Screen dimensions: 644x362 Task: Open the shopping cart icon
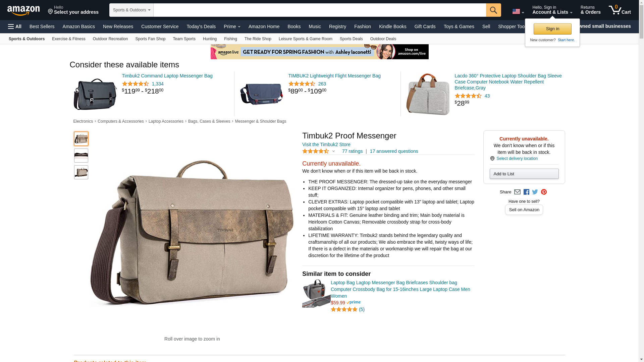coord(620,10)
